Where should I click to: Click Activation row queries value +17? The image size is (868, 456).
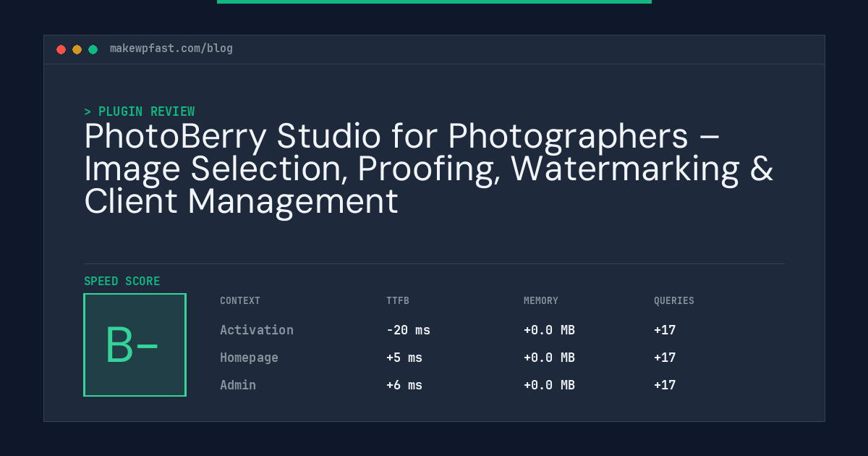point(665,330)
